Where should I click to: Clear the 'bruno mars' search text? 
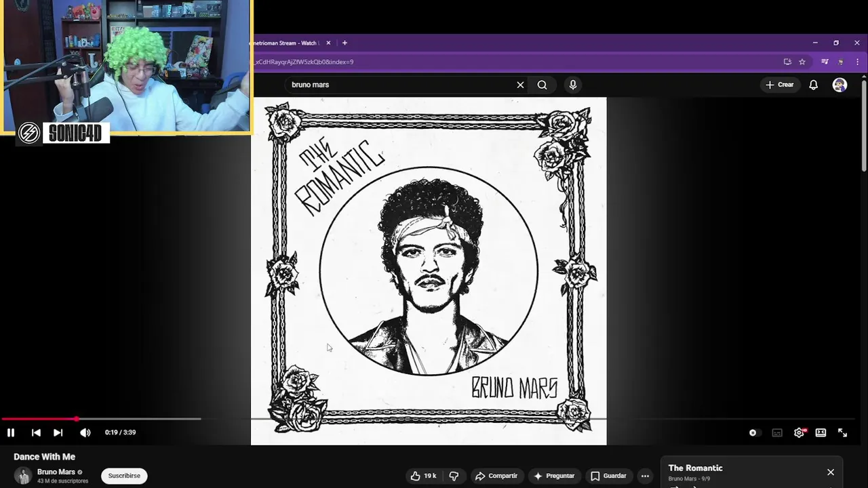click(520, 85)
